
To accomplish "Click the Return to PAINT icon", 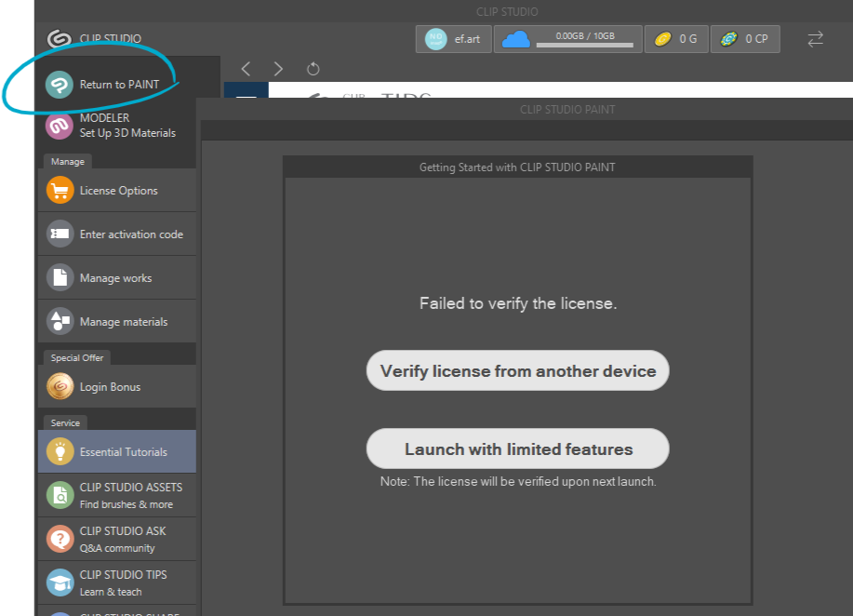I will 60,85.
